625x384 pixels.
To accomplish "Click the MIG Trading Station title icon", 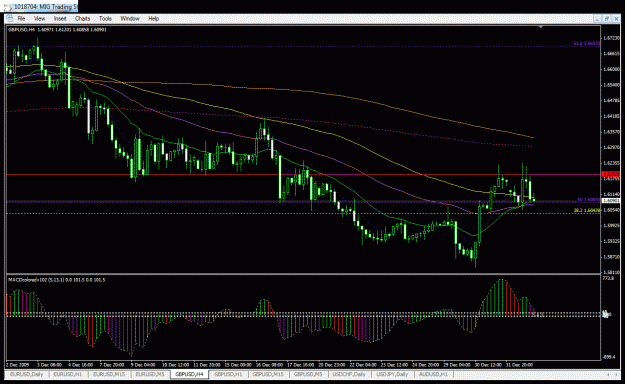I will click(8, 7).
